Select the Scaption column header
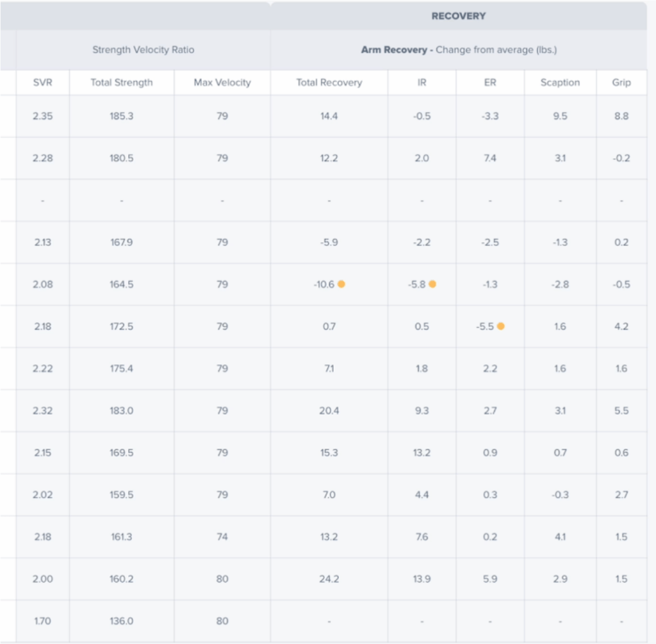This screenshot has height=644, width=656. click(x=560, y=83)
